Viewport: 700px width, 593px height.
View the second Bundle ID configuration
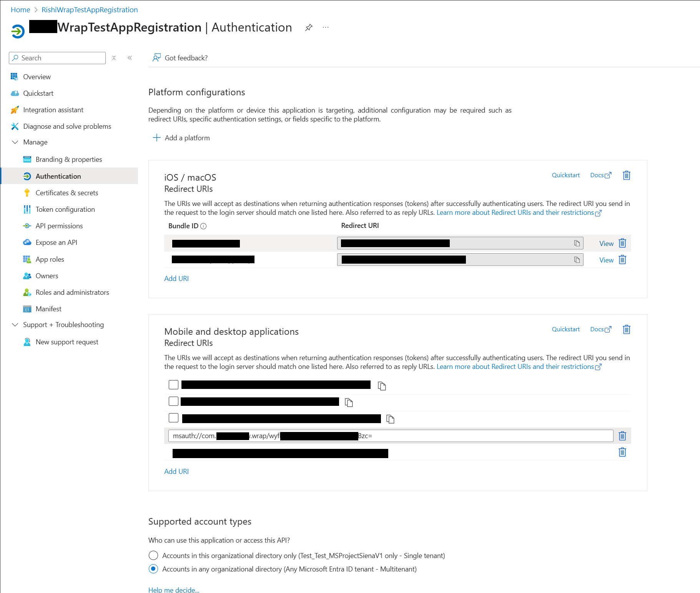point(606,260)
